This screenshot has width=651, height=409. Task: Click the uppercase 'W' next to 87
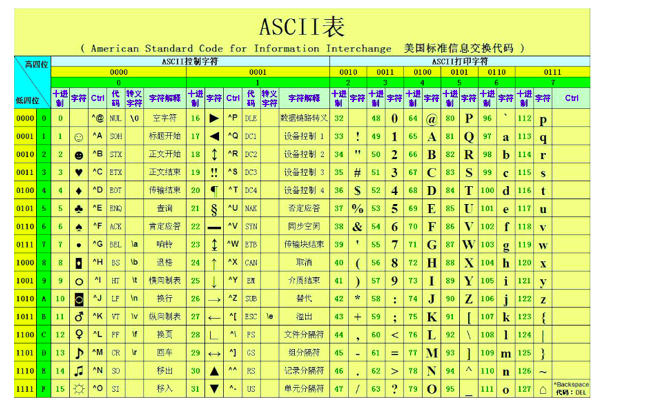pos(469,245)
